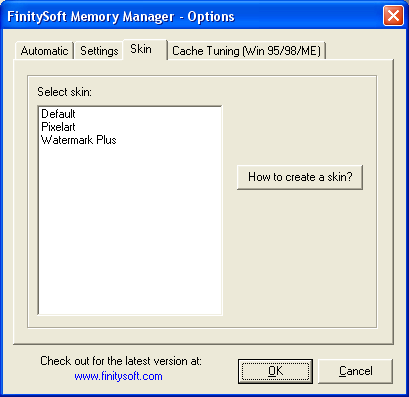Click the word Options in the title bar
Image resolution: width=409 pixels, height=397 pixels.
pos(211,16)
